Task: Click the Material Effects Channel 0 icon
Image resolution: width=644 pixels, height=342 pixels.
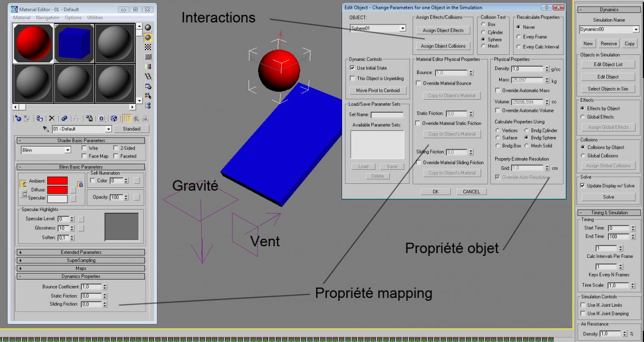Action: [101, 118]
